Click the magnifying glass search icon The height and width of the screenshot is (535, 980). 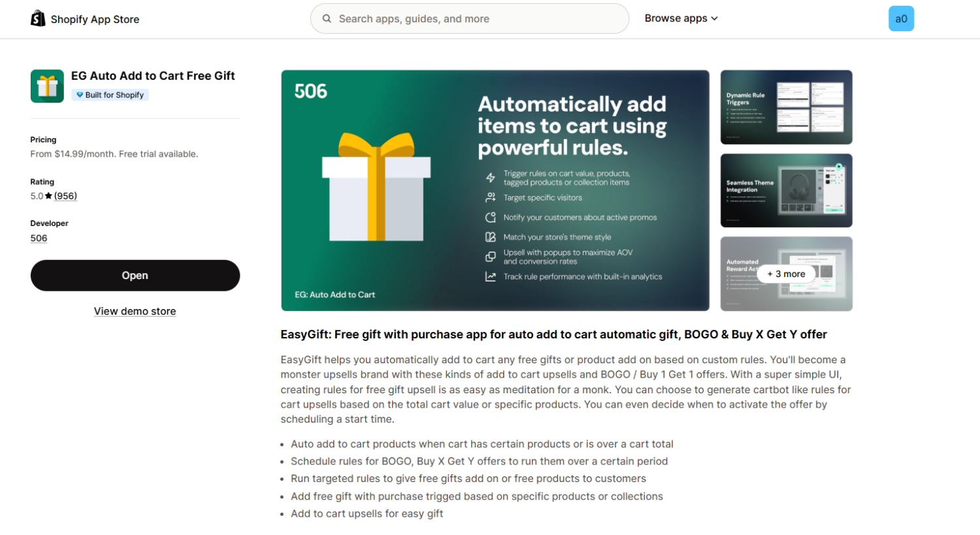pyautogui.click(x=327, y=19)
